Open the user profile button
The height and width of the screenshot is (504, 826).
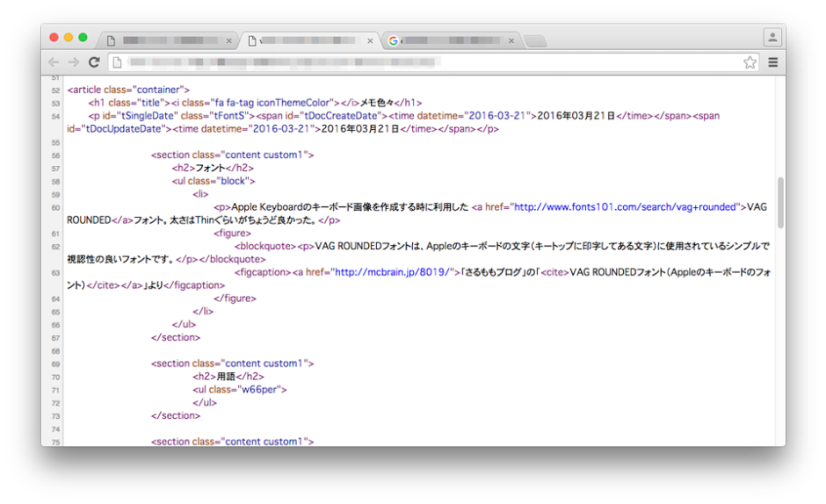[x=772, y=38]
